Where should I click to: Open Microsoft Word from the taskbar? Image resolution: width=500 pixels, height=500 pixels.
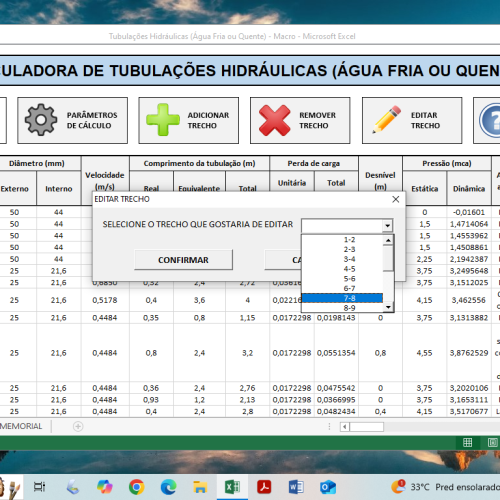296,487
